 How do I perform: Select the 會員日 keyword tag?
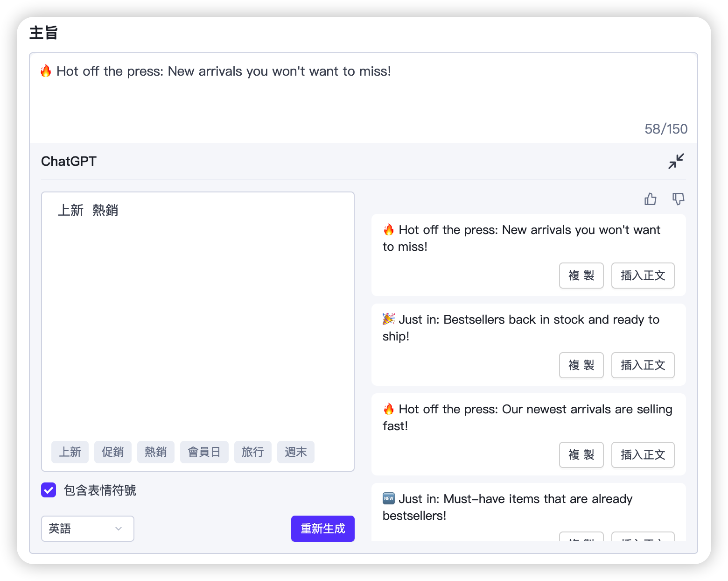click(204, 452)
